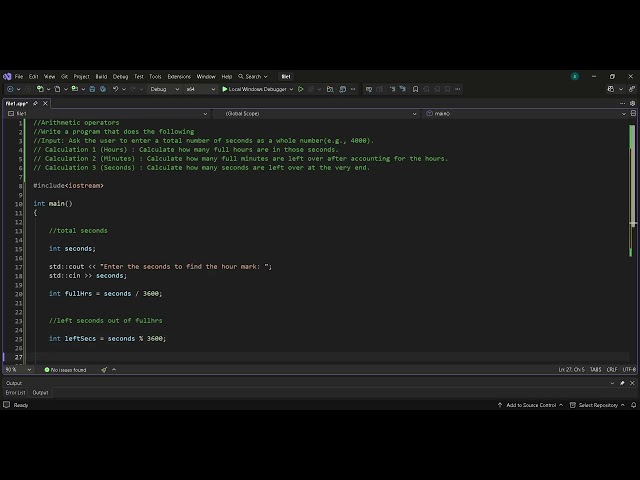Pin the Output panel (auto hide)
The height and width of the screenshot is (480, 640).
[622, 383]
